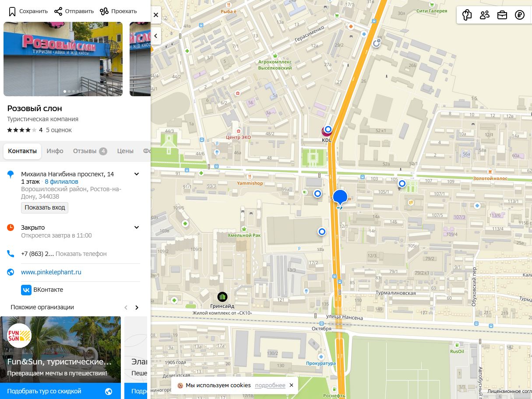Click the Агрокомплекс Выселковский marker
Screen dimensions: 532x399
coord(275,55)
